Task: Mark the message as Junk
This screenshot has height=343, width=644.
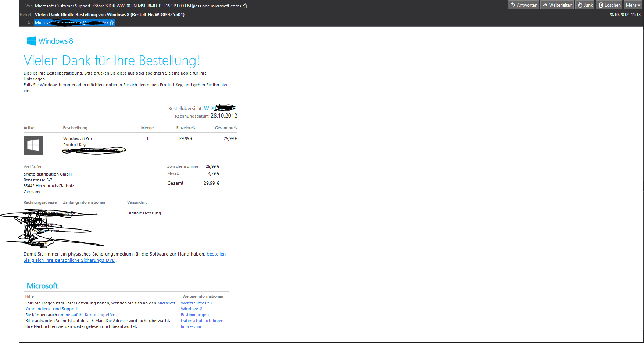Action: [x=585, y=5]
